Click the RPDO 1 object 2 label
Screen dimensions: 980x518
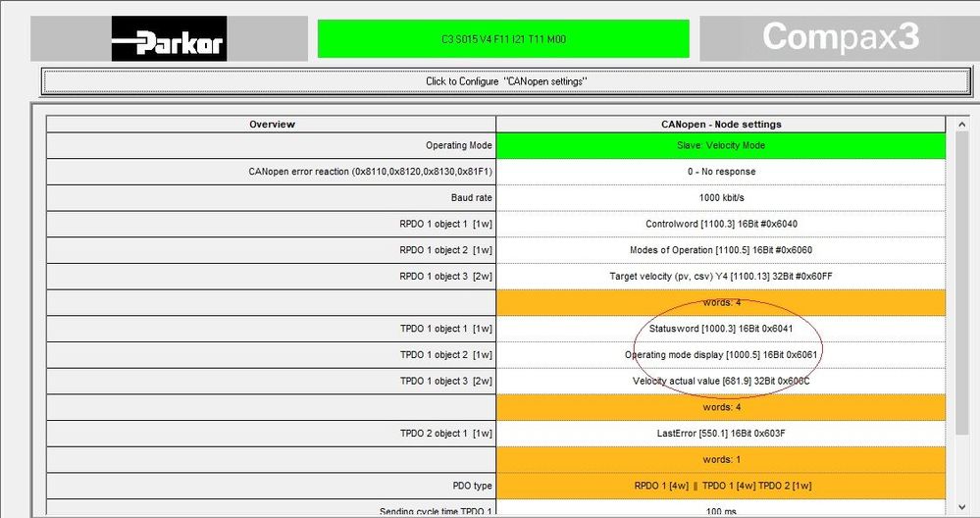point(445,250)
